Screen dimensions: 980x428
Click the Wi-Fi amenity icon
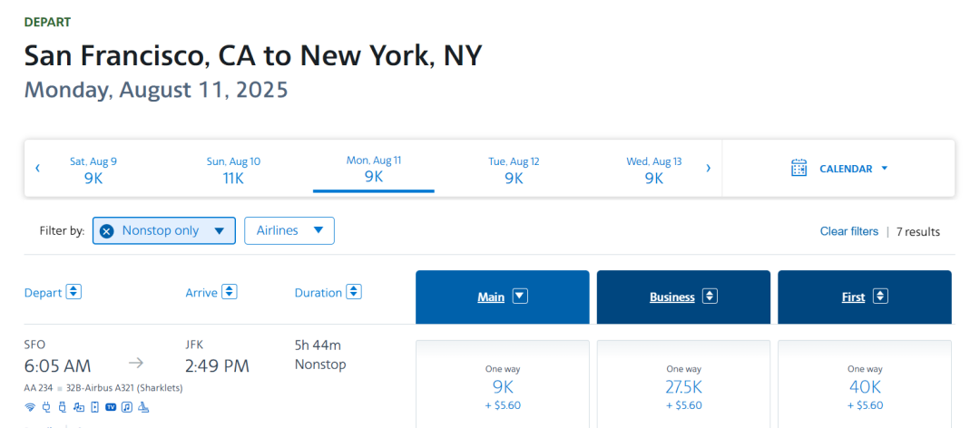click(30, 407)
